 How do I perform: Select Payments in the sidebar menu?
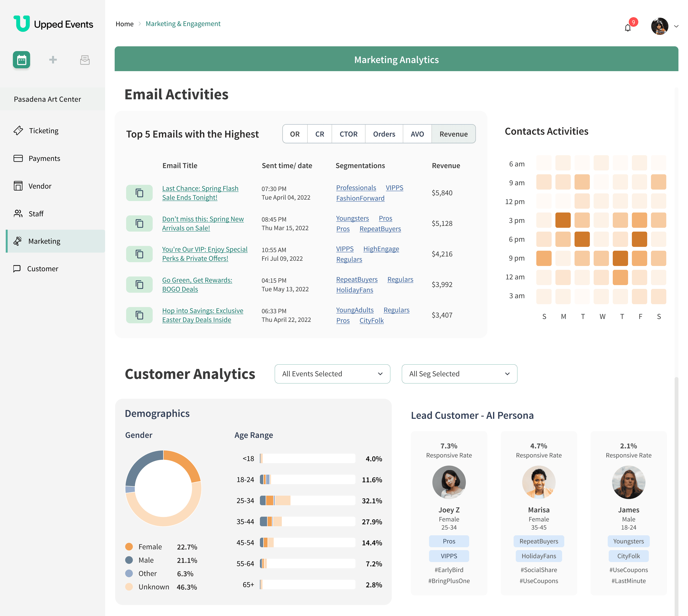pos(44,158)
